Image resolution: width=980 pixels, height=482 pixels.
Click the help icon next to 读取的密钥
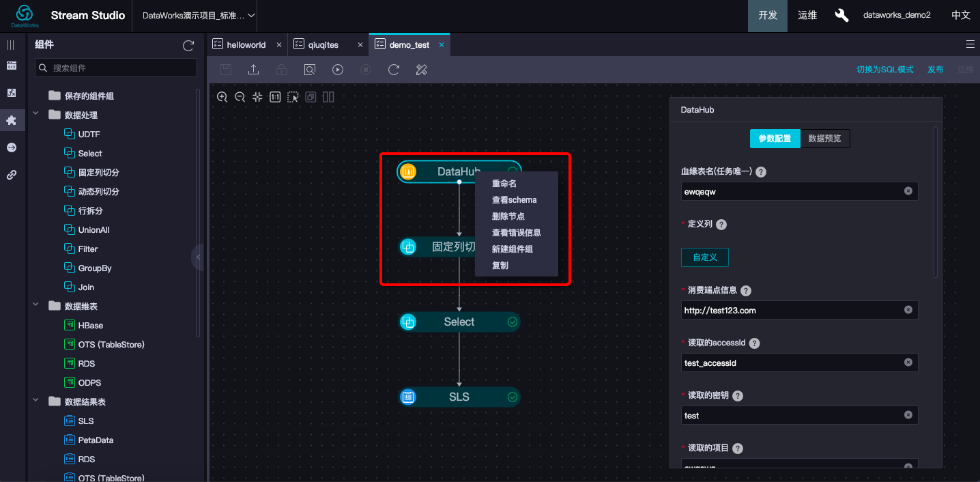[x=738, y=396]
